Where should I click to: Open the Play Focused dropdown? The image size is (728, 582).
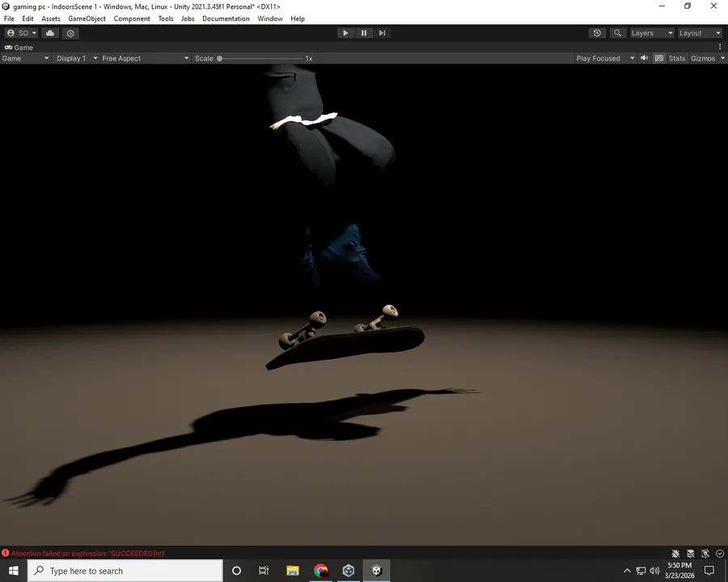tap(605, 58)
